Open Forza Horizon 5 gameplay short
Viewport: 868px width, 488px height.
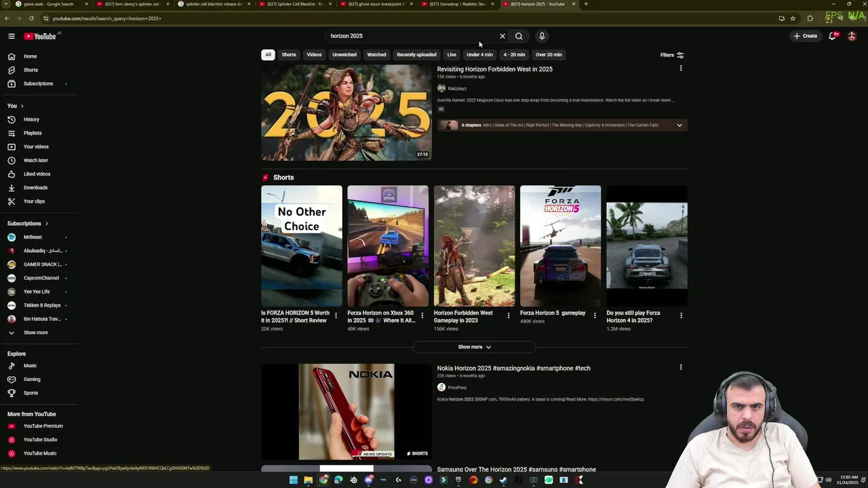tap(560, 246)
